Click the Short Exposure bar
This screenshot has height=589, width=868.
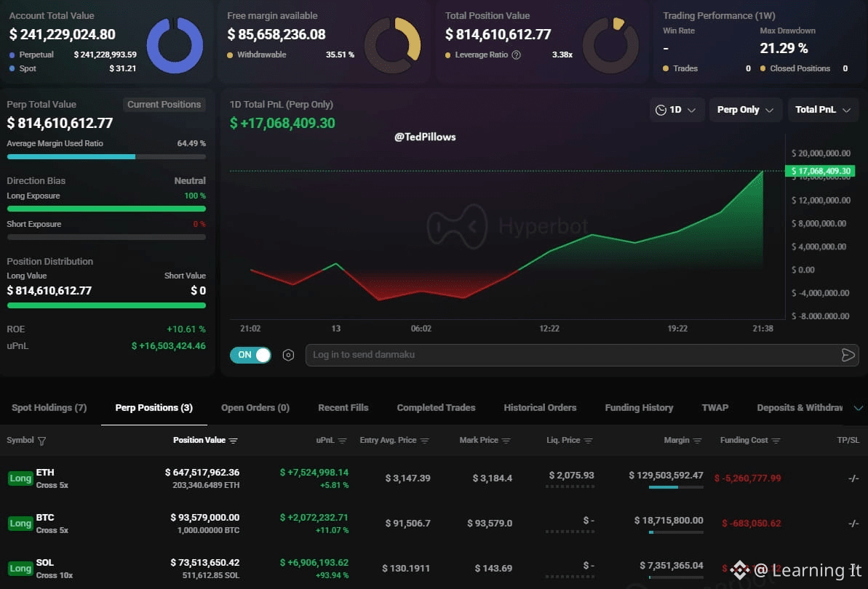(x=106, y=237)
